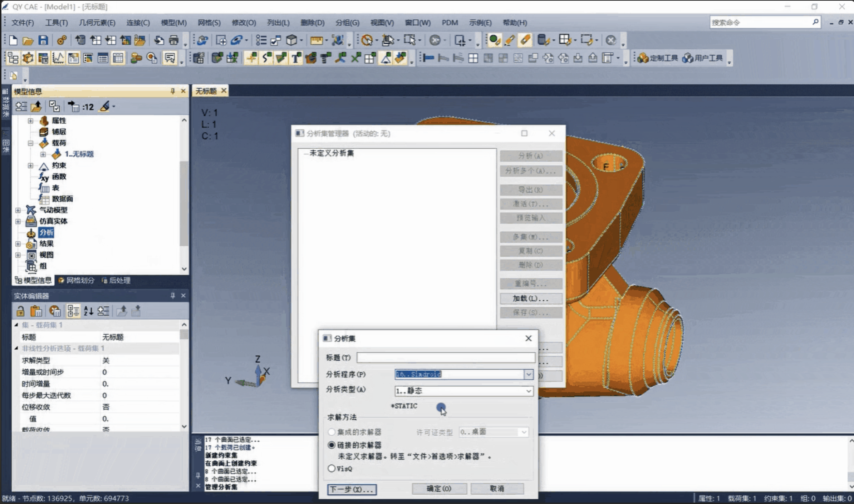Click the 下一步 button
Screen dimensions: 854x504
coord(352,489)
